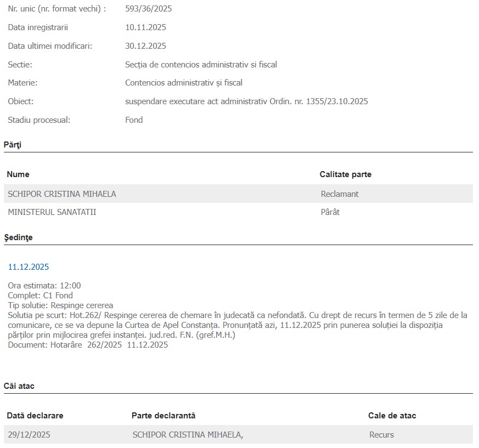This screenshot has height=448, width=479.
Task: Click 'Ora estimata: 12:00' line
Action: pos(44,286)
